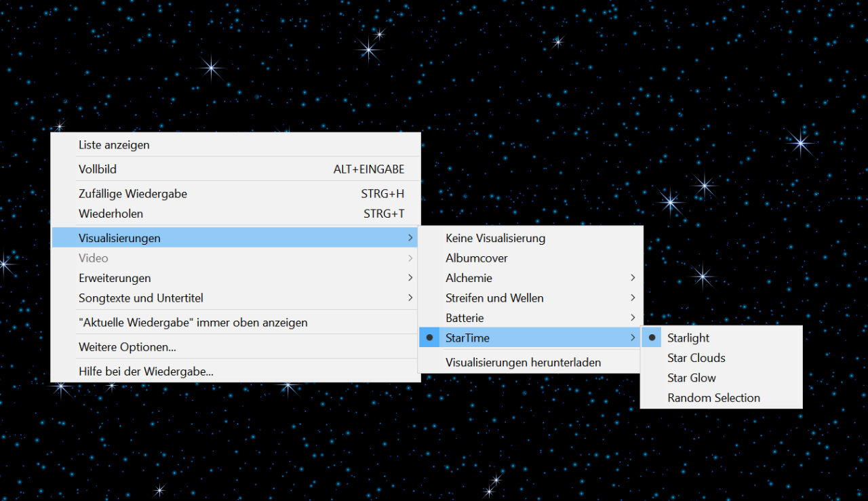Open 'Hilfe bei der Wiedergabe...'
The height and width of the screenshot is (501, 868).
pyautogui.click(x=235, y=372)
